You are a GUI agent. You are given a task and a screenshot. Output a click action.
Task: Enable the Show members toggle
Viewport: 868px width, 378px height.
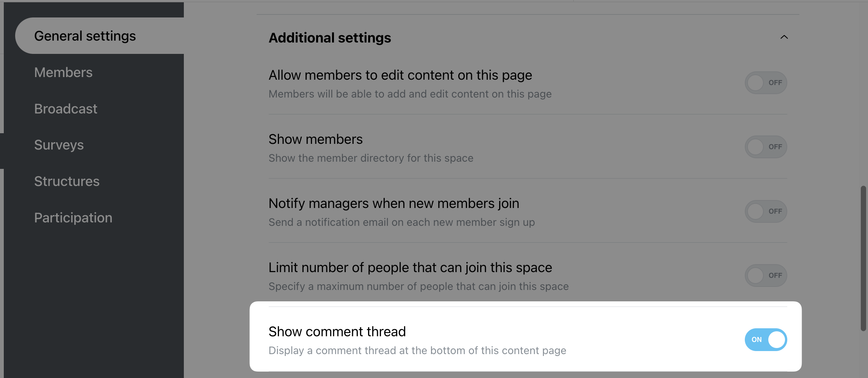(x=766, y=147)
